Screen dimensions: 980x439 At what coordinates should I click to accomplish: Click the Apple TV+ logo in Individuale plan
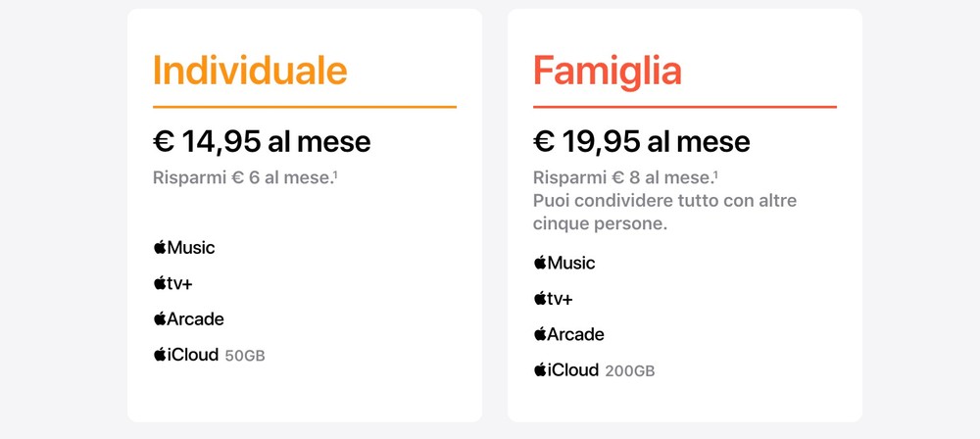(x=171, y=284)
